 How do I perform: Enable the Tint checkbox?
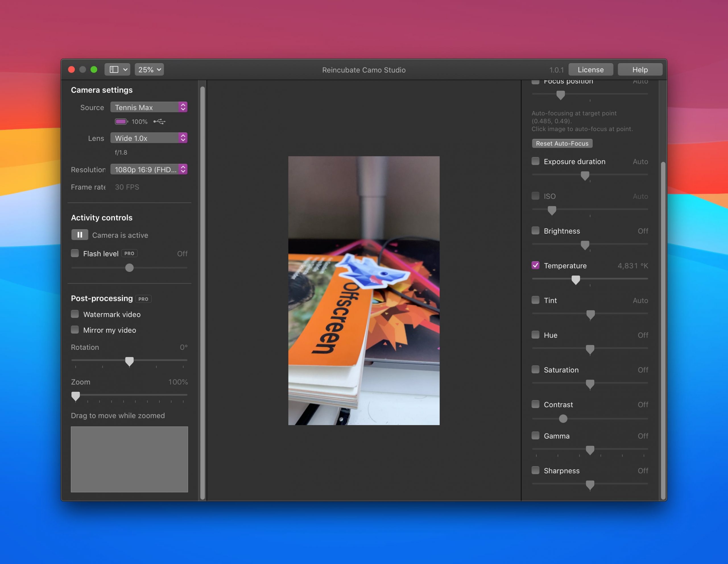[x=535, y=300]
